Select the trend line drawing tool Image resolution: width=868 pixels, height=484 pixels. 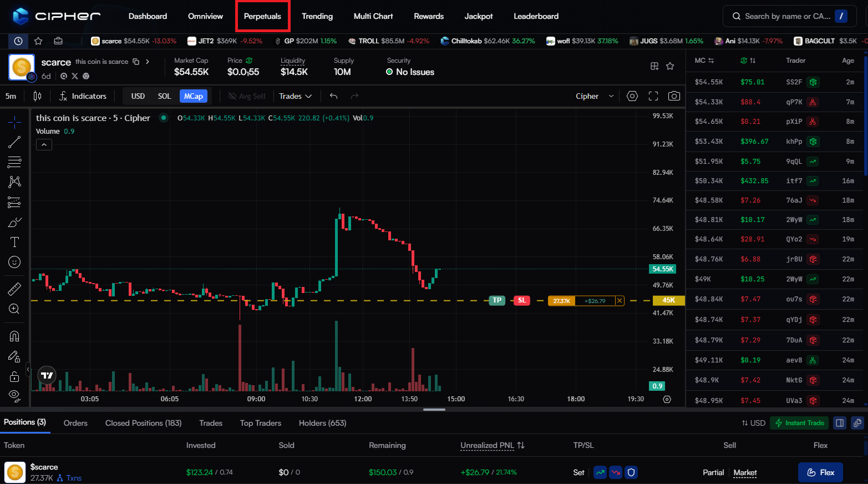coord(14,142)
